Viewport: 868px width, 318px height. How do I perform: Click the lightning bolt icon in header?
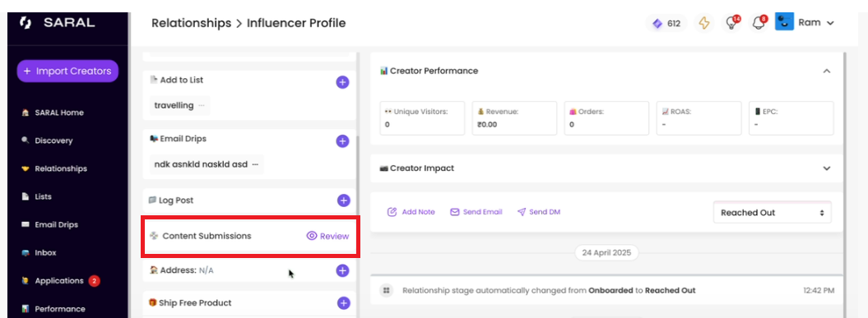[x=703, y=23]
